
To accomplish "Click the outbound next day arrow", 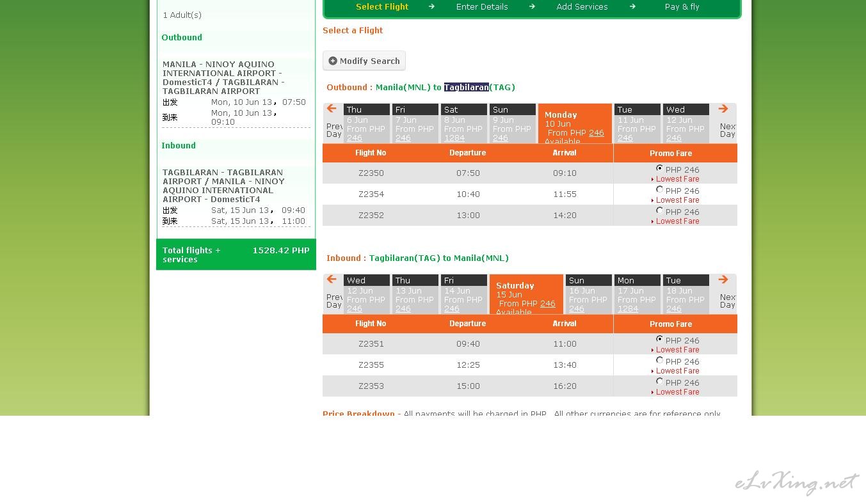I will pos(723,109).
